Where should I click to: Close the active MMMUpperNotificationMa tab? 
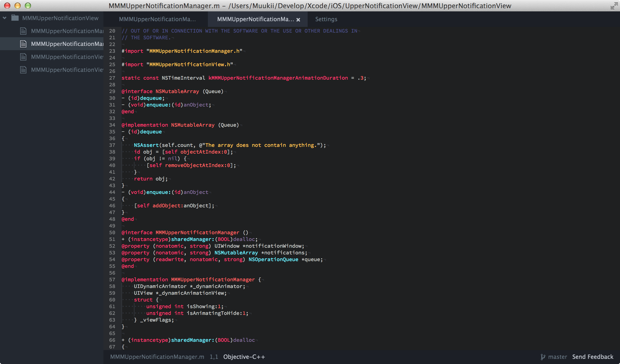point(298,20)
